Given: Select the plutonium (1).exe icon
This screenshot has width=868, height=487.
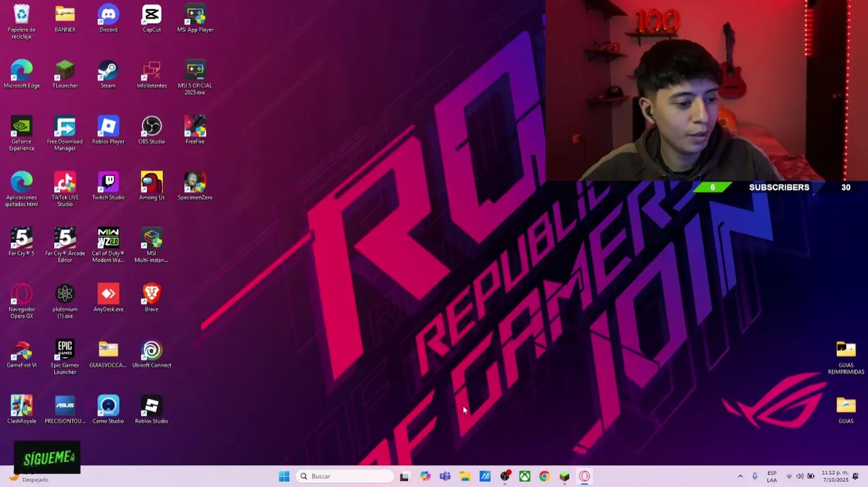Looking at the screenshot, I should (65, 301).
